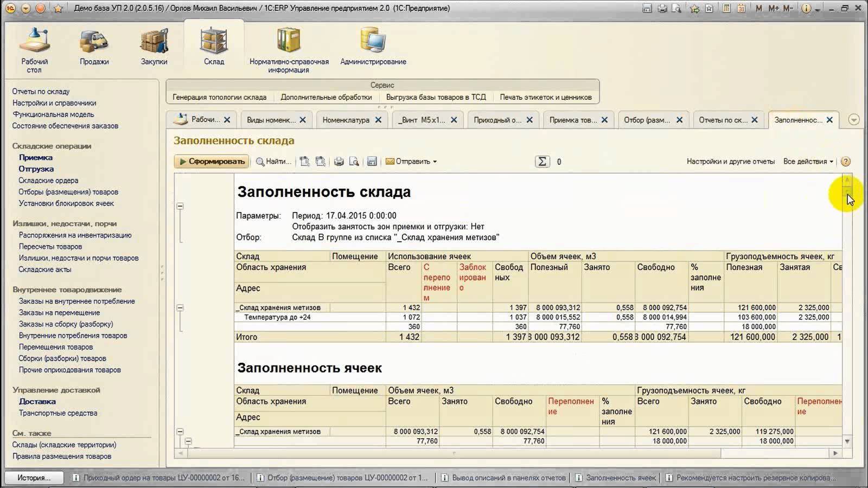
Task: Select Отгрузка in the sidebar
Action: pyautogui.click(x=35, y=169)
